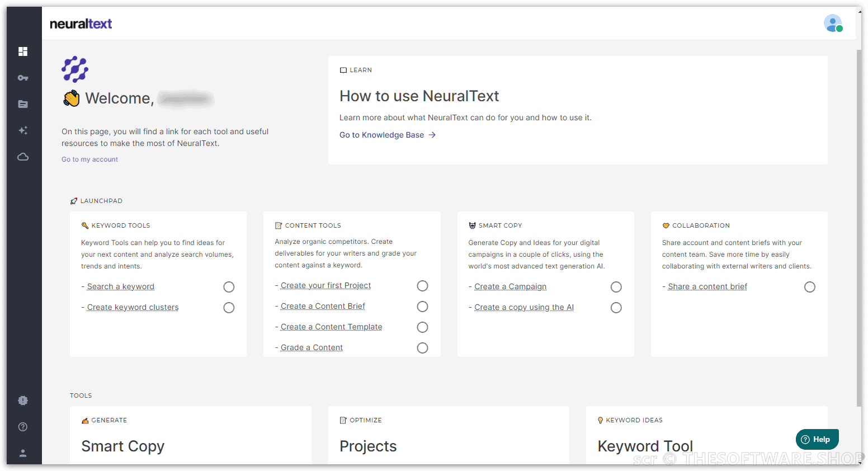This screenshot has width=868, height=471.
Task: Open the Keyword Tool card
Action: [x=707, y=435]
